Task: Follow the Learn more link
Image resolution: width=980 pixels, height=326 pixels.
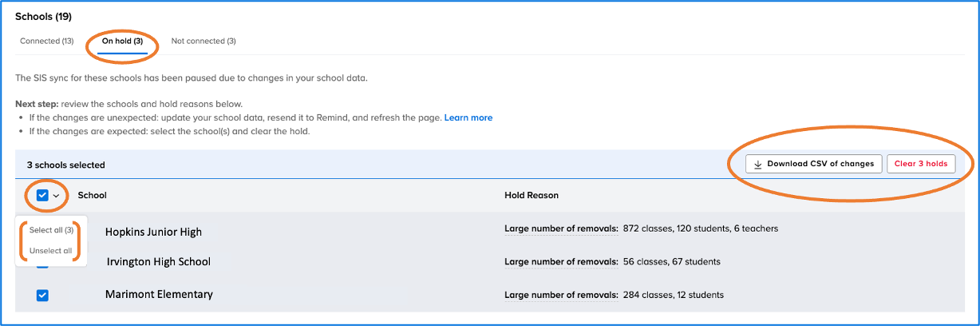Action: click(468, 117)
